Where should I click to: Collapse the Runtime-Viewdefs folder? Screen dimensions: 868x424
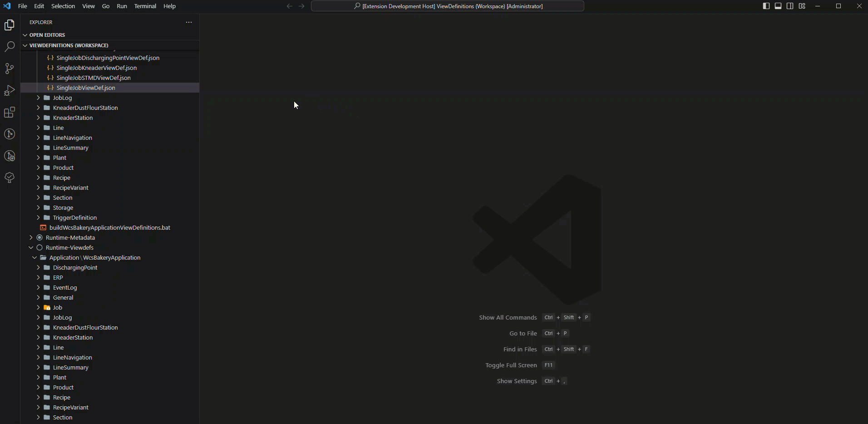pyautogui.click(x=69, y=247)
